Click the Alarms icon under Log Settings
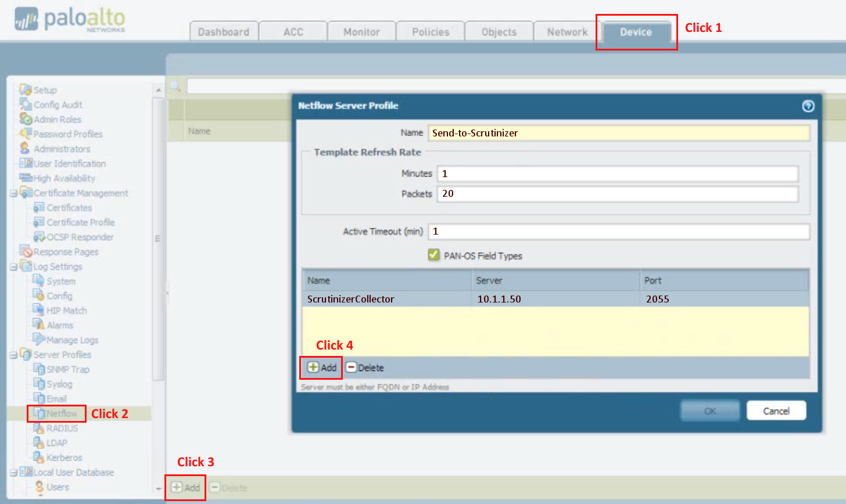Viewport: 846px width, 504px height. [39, 325]
